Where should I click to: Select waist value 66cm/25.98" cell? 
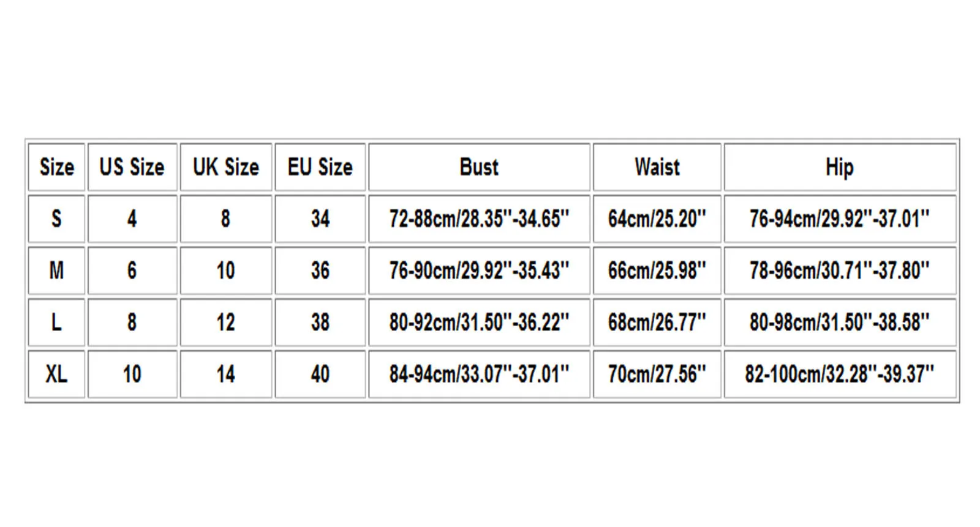[657, 271]
